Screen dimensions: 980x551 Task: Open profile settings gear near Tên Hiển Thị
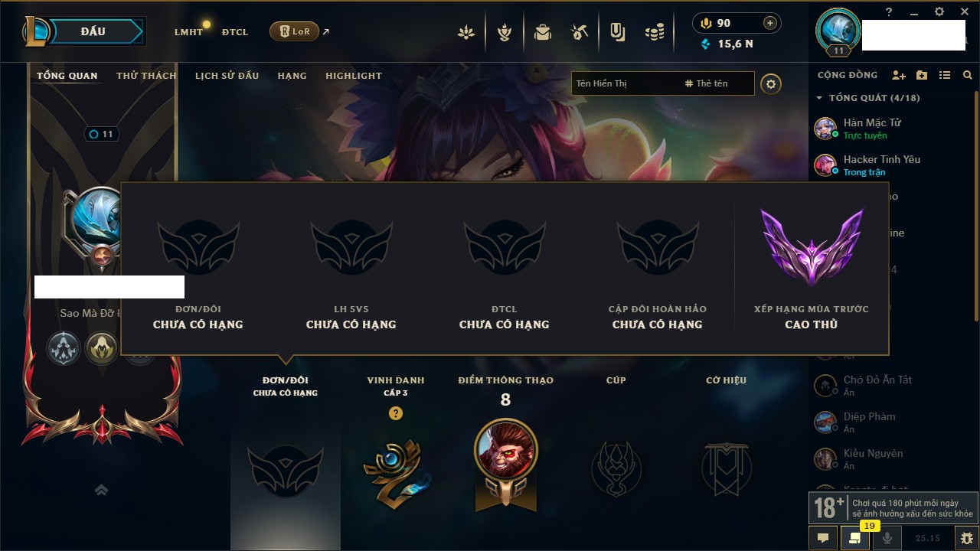(771, 84)
